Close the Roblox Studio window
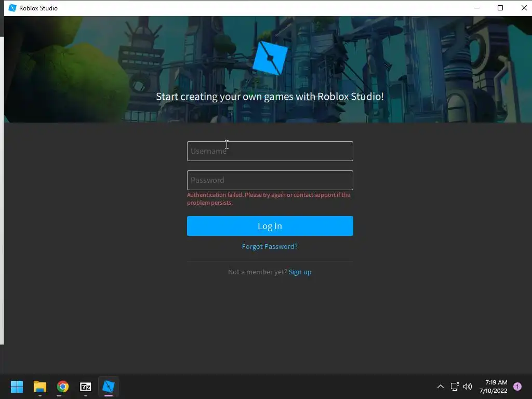Image resolution: width=532 pixels, height=399 pixels. pos(524,8)
